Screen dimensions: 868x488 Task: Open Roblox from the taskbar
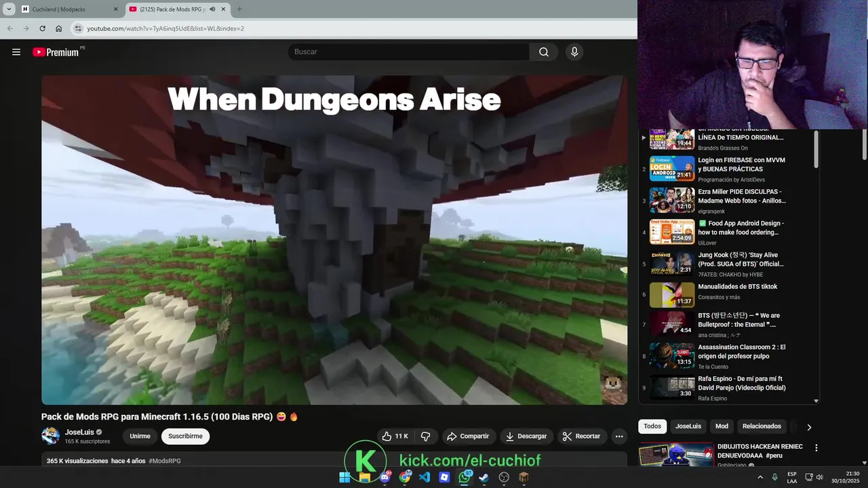coord(444,477)
